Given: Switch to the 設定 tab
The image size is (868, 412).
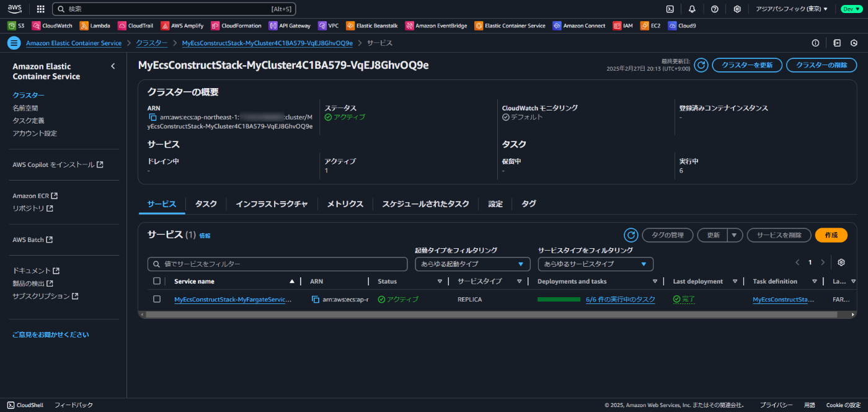Looking at the screenshot, I should click(495, 204).
